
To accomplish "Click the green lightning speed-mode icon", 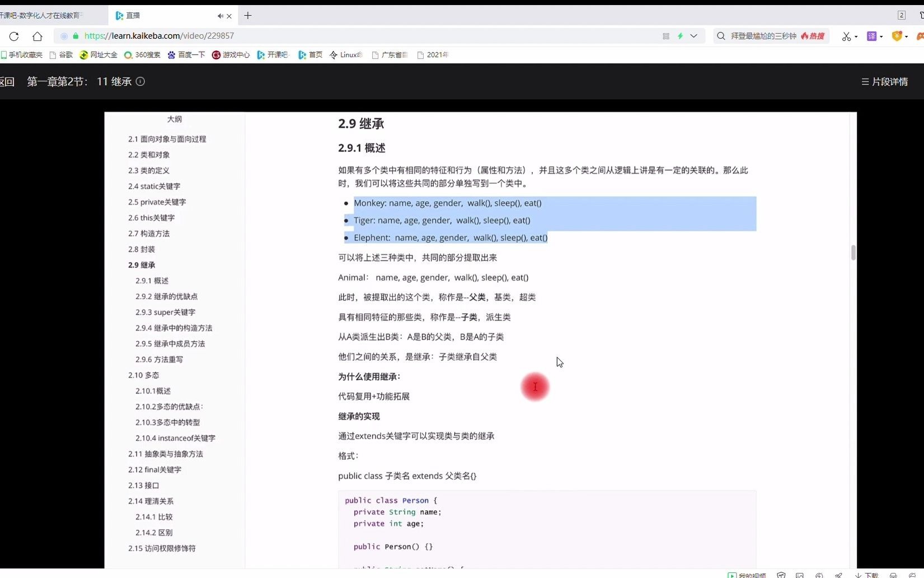I will click(680, 36).
